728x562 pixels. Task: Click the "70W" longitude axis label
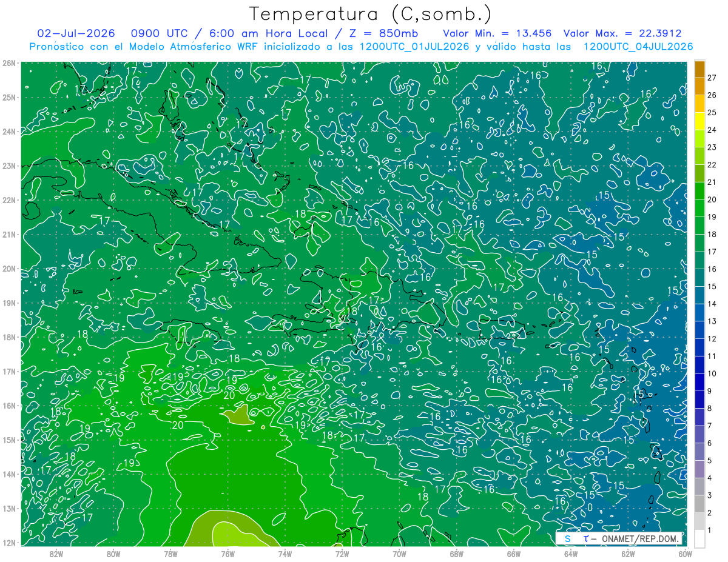coord(399,554)
